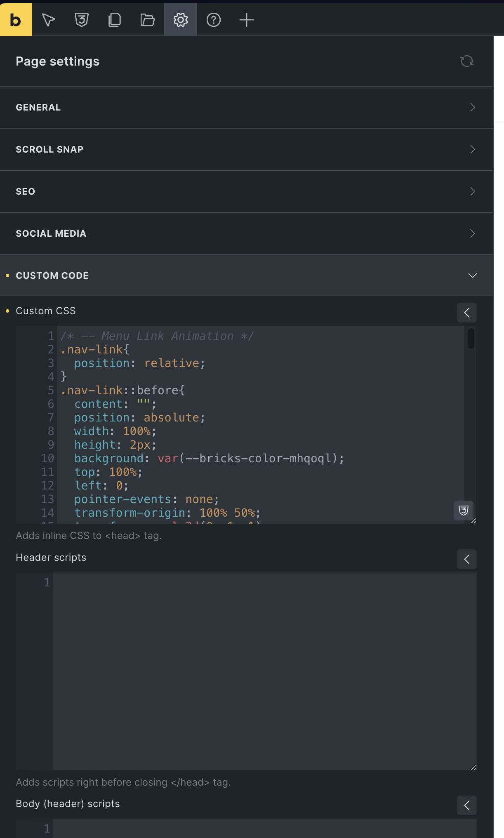
Task: Expand the General settings section
Action: (247, 107)
